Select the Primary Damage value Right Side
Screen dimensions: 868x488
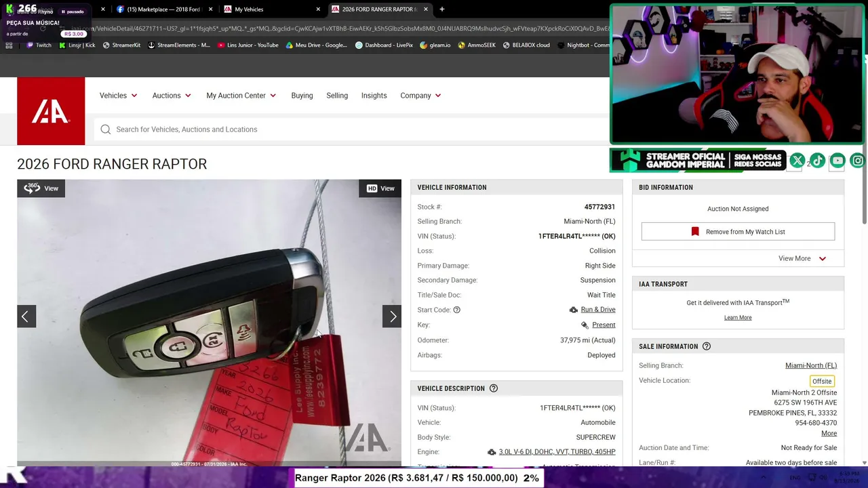600,266
